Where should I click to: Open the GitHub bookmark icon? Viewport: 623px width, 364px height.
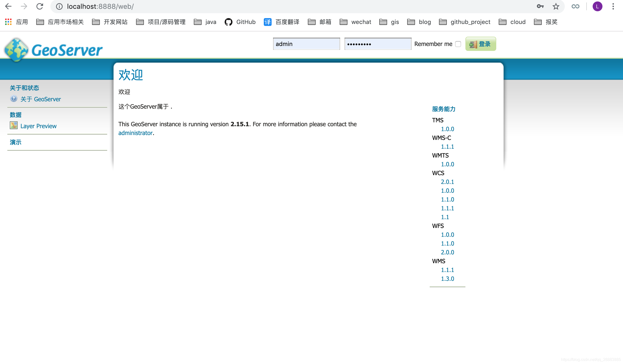coord(229,22)
